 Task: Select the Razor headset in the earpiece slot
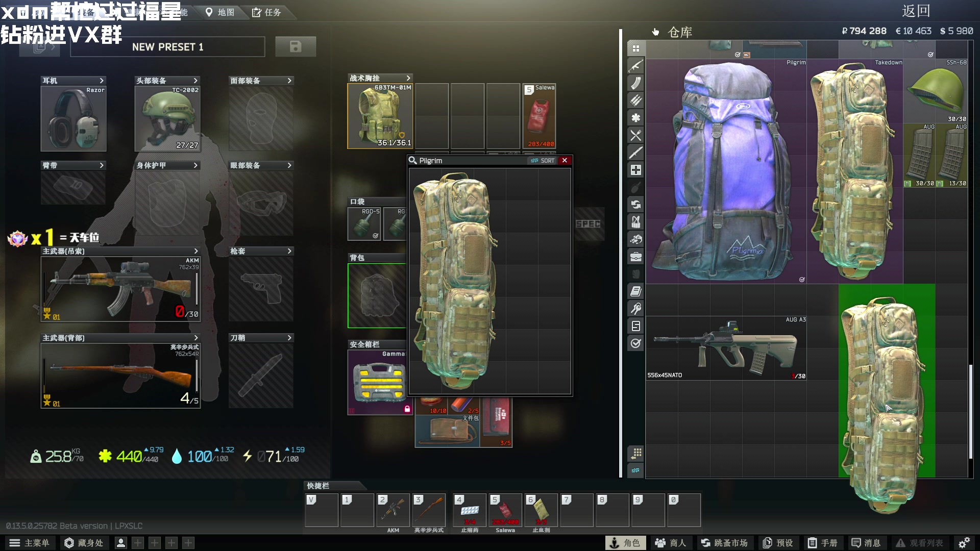73,118
